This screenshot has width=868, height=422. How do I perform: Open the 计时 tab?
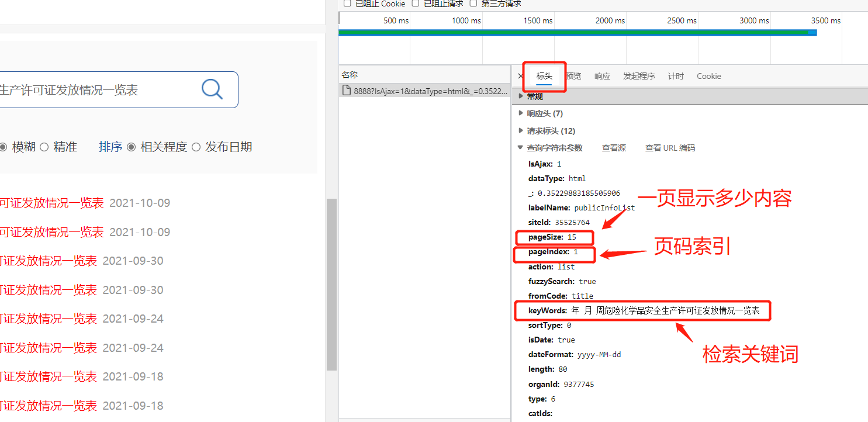click(x=676, y=76)
